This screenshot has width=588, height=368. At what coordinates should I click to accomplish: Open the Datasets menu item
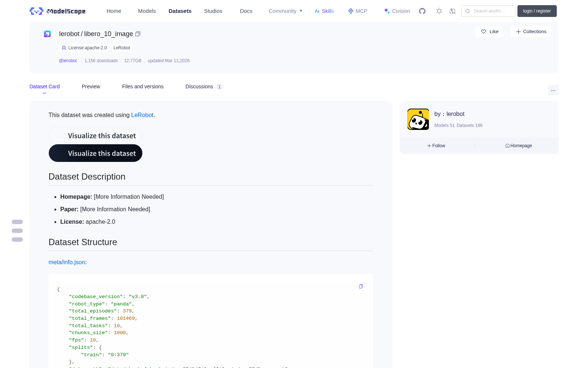tap(180, 11)
